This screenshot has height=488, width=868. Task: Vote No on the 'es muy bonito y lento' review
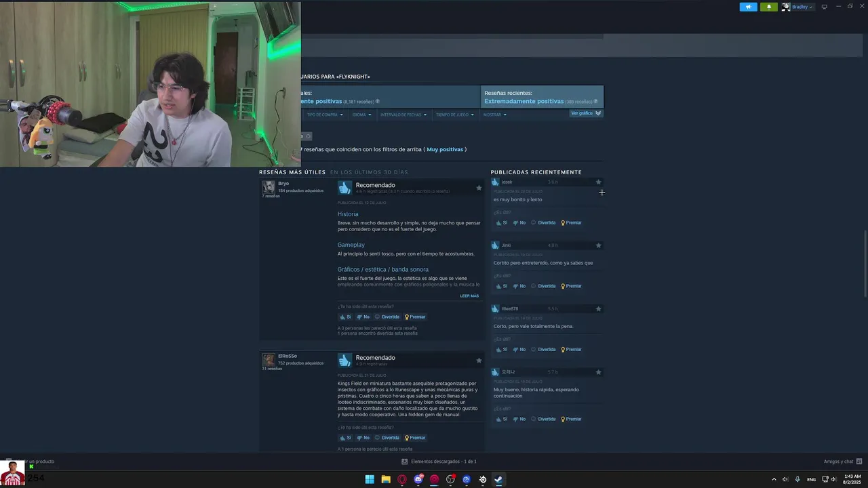519,222
